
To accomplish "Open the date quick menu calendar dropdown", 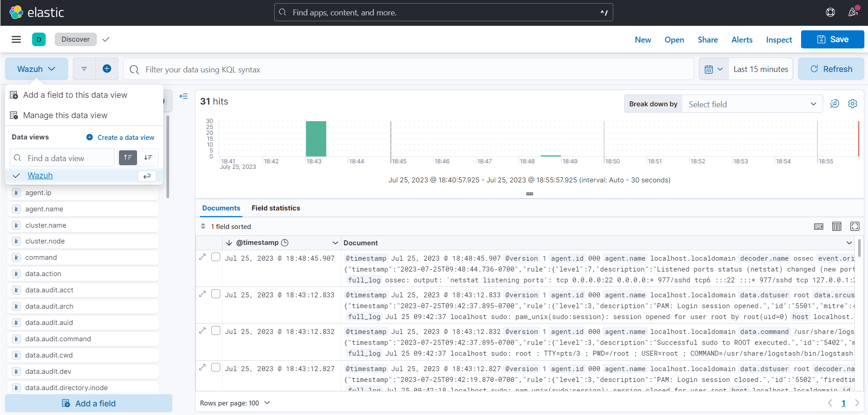I will (x=714, y=69).
